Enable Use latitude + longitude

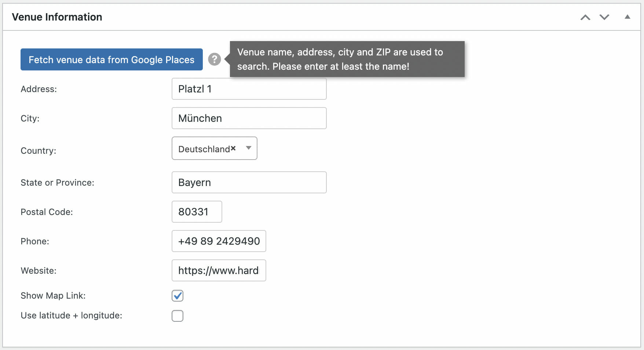(x=178, y=316)
